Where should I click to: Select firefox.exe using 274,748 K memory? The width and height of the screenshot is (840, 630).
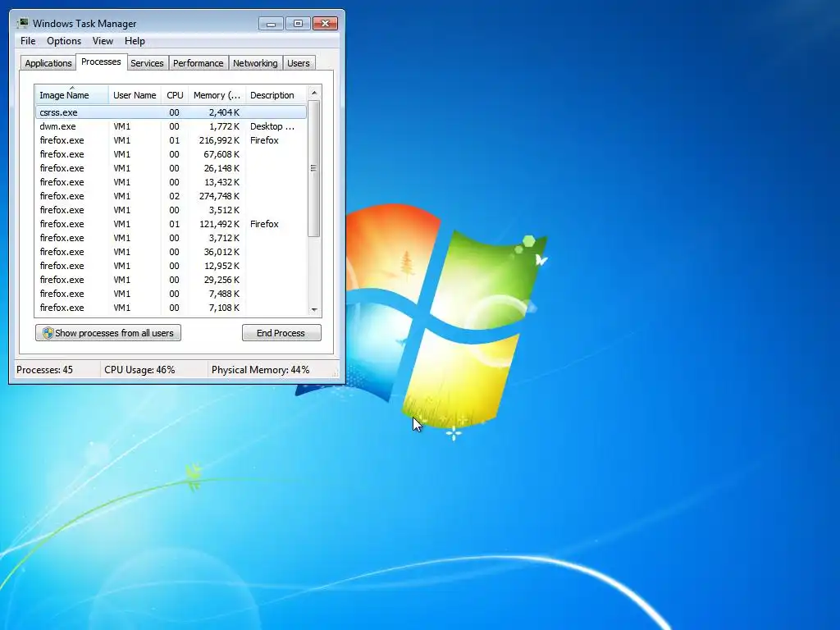[171, 196]
